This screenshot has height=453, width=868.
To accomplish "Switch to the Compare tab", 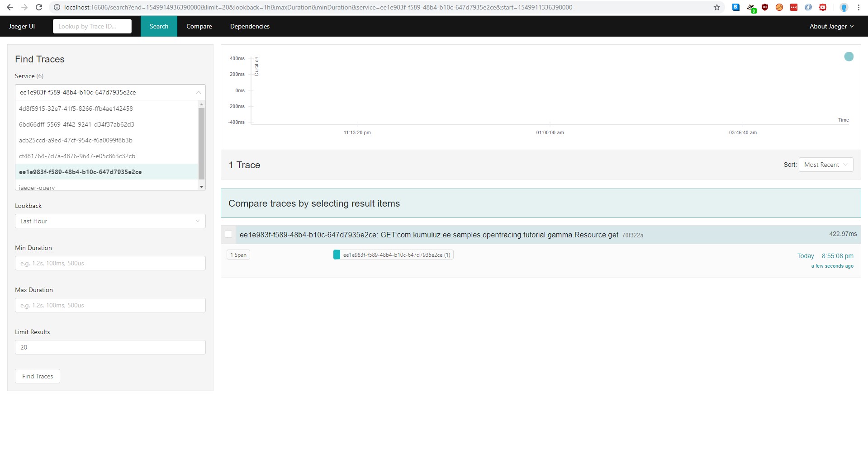I will pyautogui.click(x=199, y=26).
